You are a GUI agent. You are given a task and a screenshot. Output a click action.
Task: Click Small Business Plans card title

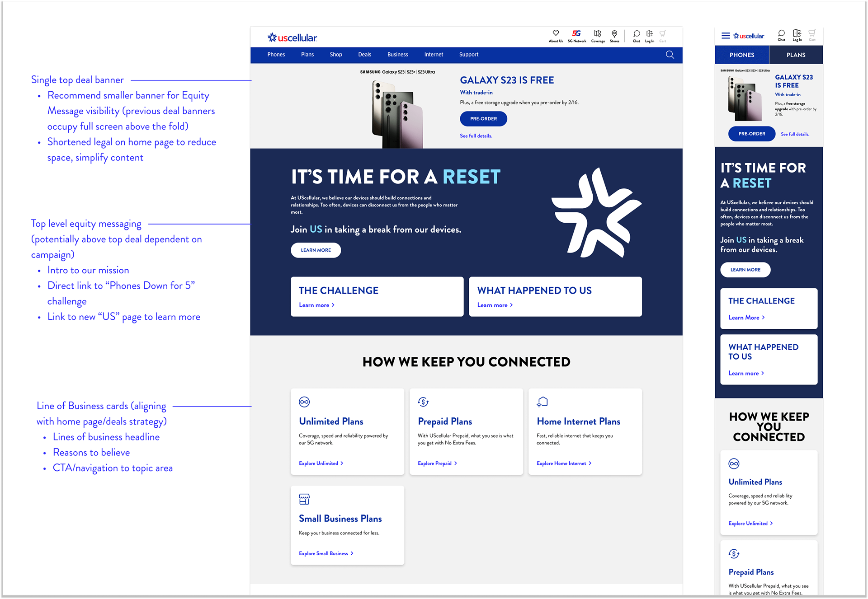pyautogui.click(x=340, y=519)
